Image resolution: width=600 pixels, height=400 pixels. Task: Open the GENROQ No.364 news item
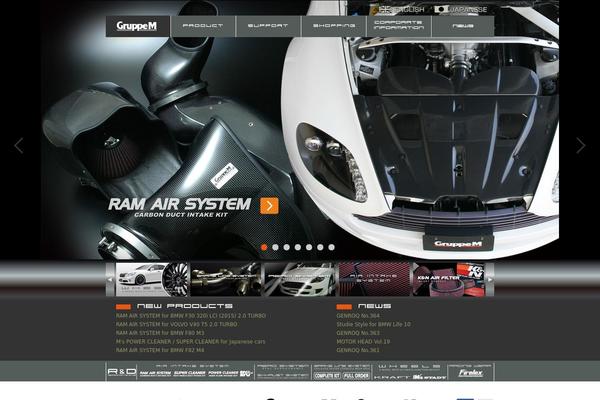[358, 316]
